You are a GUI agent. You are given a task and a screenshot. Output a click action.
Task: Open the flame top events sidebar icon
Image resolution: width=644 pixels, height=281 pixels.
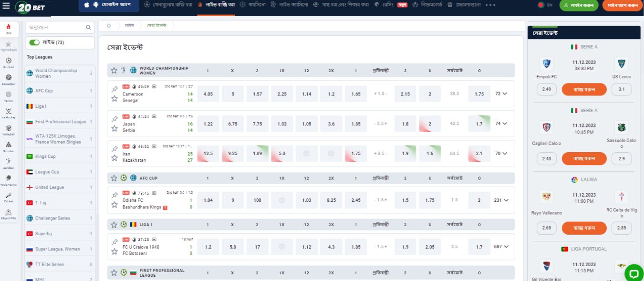point(9,29)
